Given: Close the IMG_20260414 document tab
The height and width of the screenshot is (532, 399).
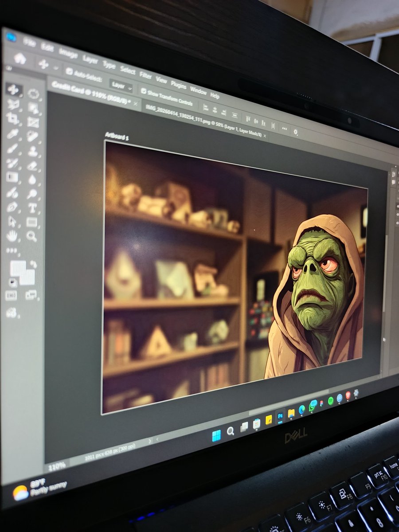Looking at the screenshot, I should [x=265, y=137].
